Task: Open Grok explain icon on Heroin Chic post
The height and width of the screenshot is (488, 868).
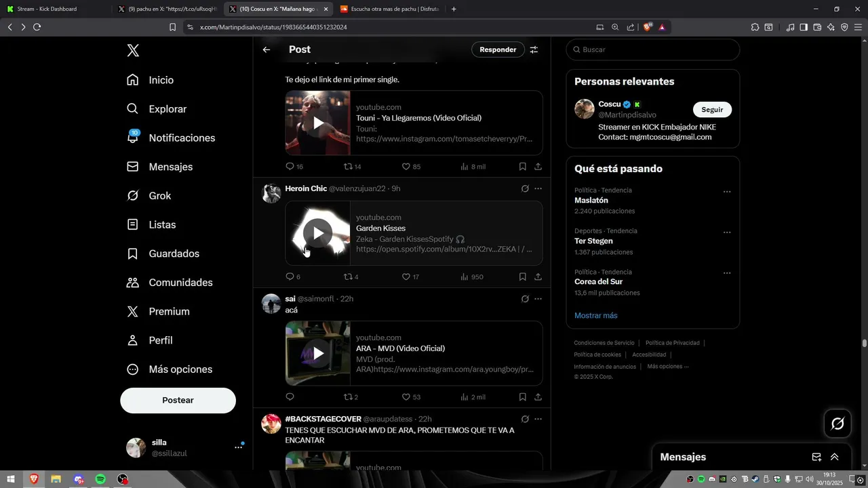Action: tap(525, 188)
